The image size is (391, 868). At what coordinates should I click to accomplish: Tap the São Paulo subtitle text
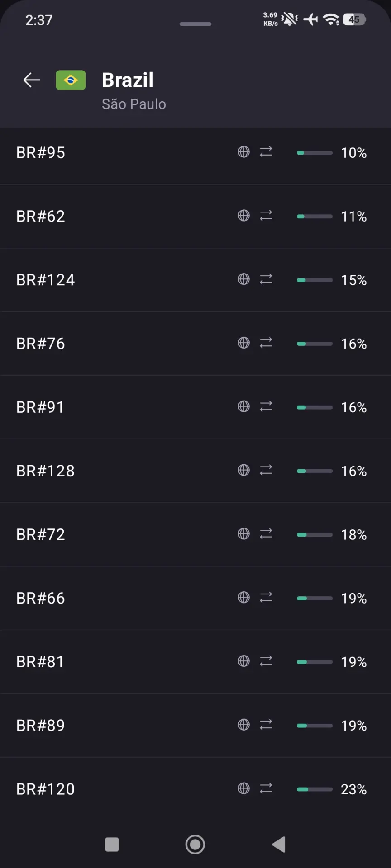[134, 104]
